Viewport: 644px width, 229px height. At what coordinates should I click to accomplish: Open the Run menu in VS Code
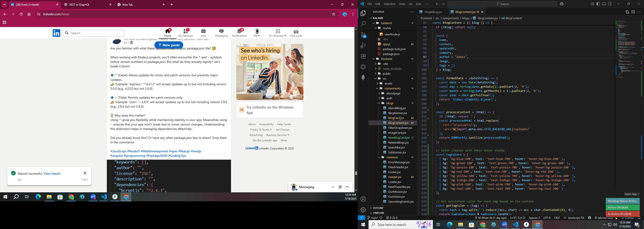pyautogui.click(x=418, y=4)
